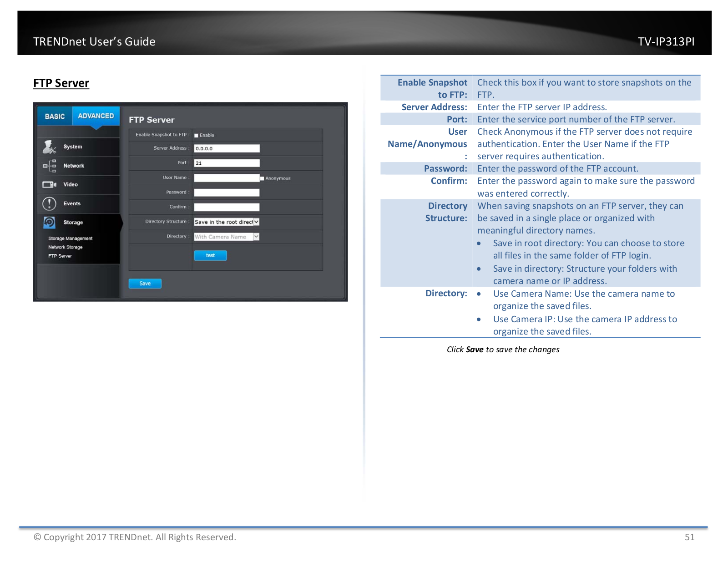728x563 pixels.
Task: Switch to the BASIC tab
Action: tap(55, 116)
